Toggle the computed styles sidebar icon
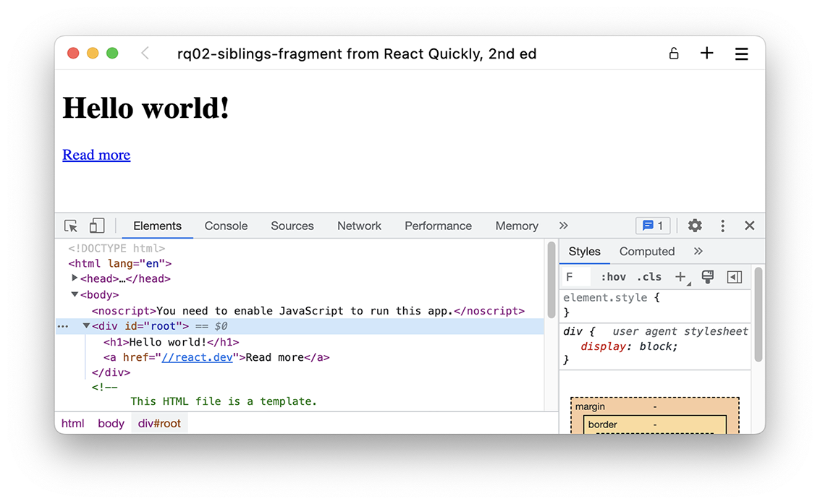The image size is (820, 504). pos(735,277)
